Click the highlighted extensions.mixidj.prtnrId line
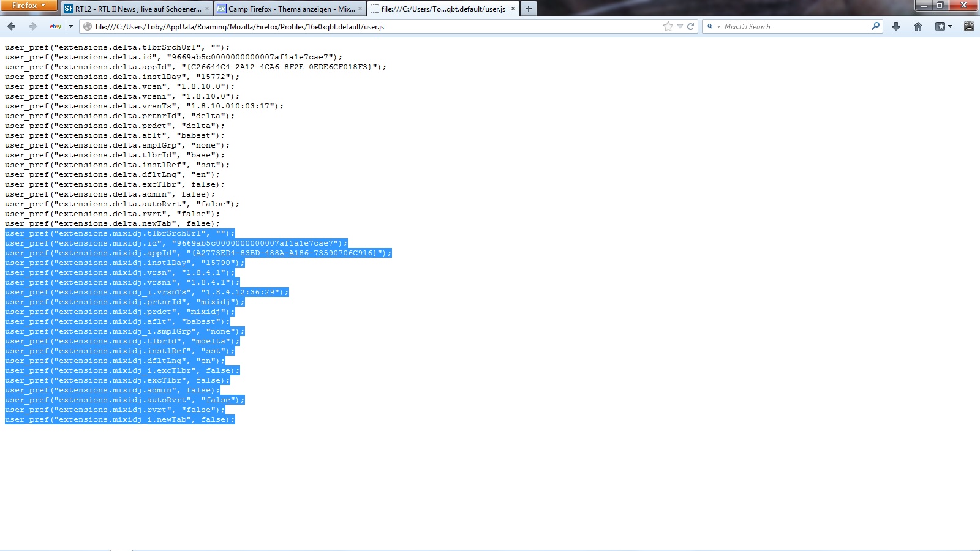The height and width of the screenshot is (551, 980). tap(125, 302)
